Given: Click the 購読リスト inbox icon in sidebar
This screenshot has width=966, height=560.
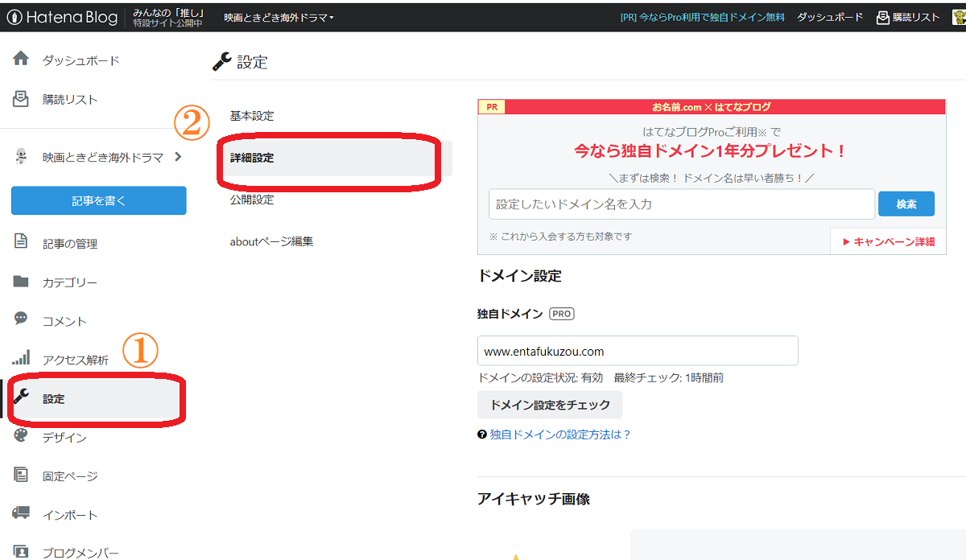Looking at the screenshot, I should (x=22, y=99).
